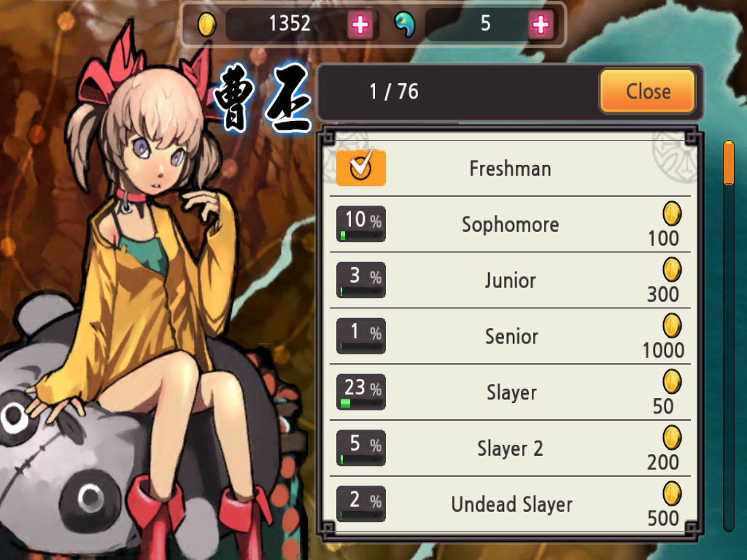This screenshot has width=747, height=560.
Task: Click the teal soul gem icon
Action: (405, 24)
